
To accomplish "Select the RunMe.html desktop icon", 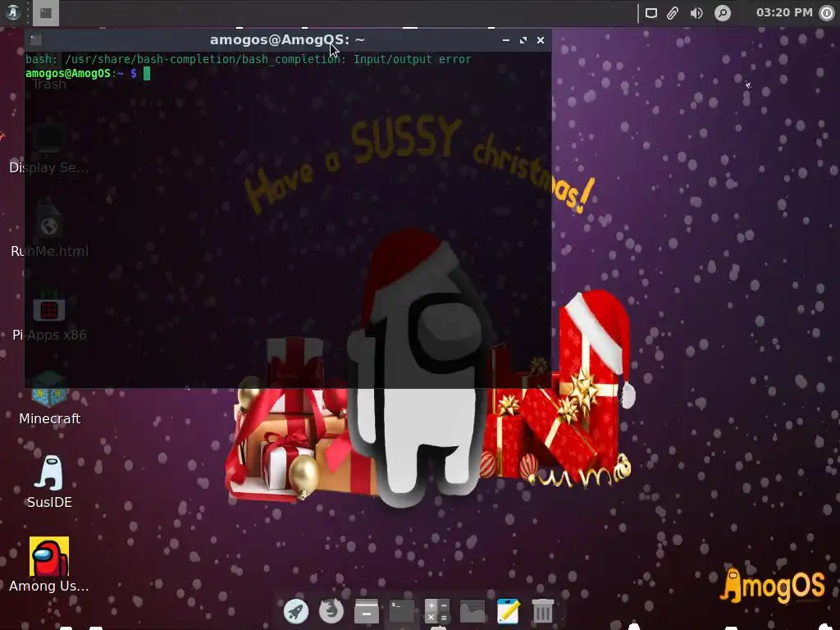I will click(49, 231).
